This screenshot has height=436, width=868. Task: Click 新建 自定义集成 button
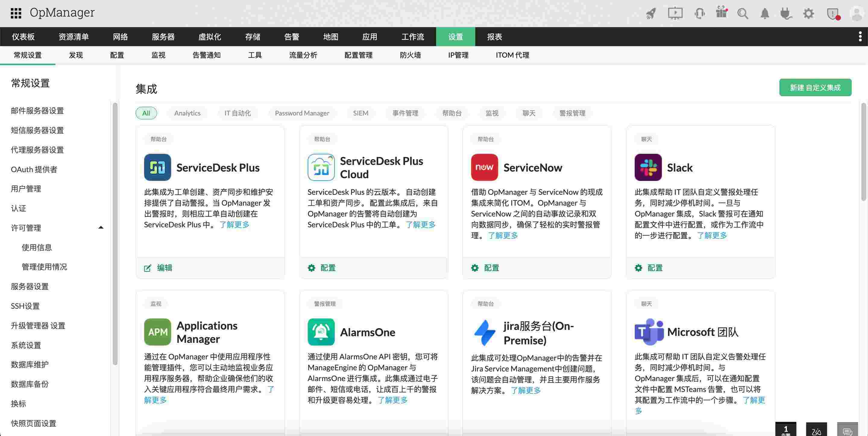click(x=815, y=87)
